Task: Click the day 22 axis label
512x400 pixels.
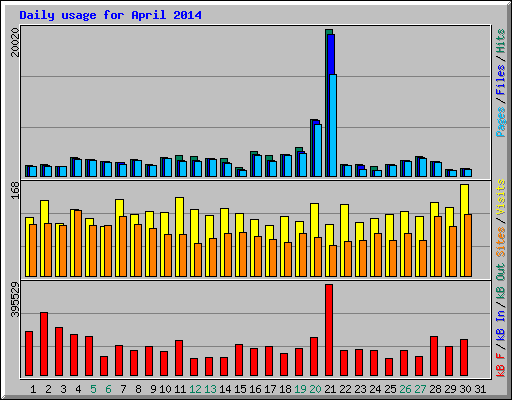Action: [345, 389]
